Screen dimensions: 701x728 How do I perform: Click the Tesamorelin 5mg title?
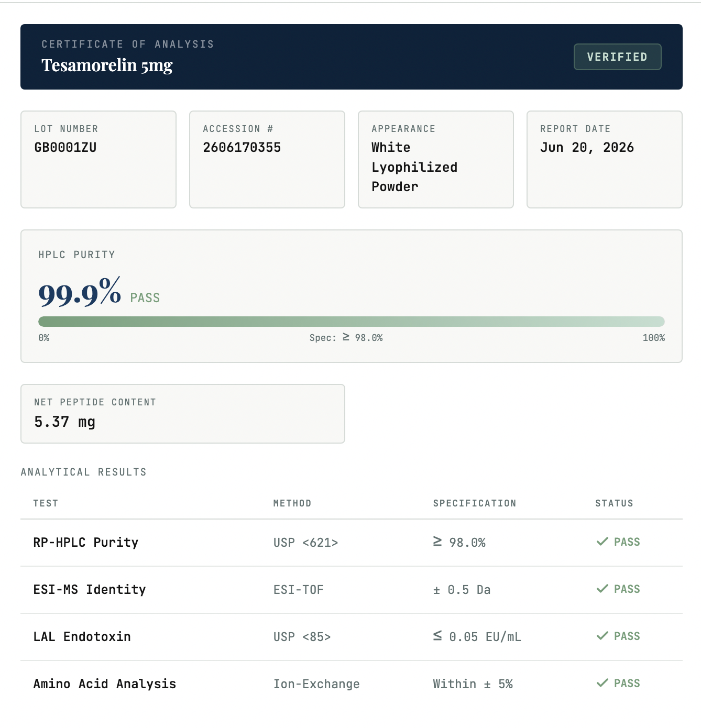click(x=107, y=65)
